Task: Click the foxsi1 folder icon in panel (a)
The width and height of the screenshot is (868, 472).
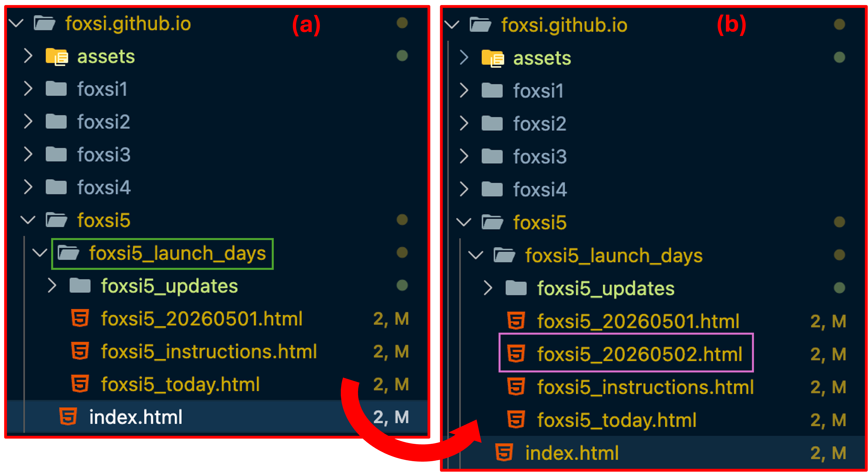Action: (56, 89)
